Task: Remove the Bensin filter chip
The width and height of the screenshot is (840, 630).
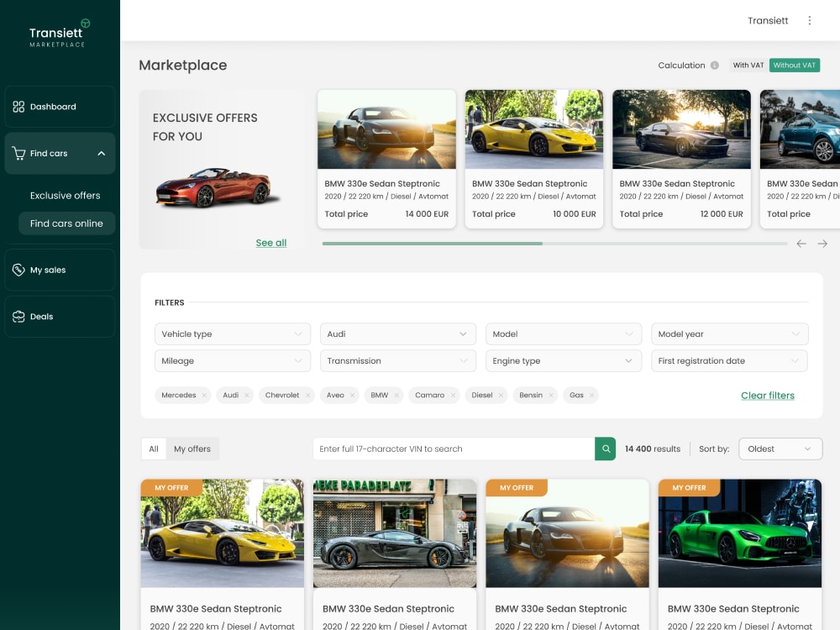Action: pos(551,396)
